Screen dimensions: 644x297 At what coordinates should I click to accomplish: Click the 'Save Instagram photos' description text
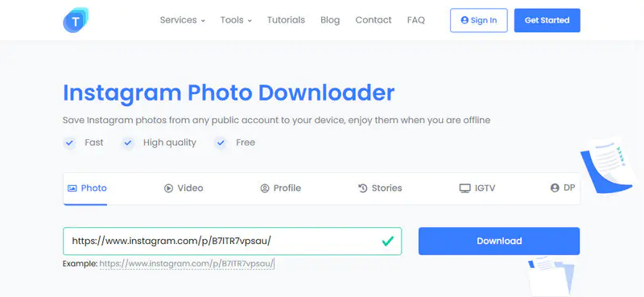pos(276,121)
